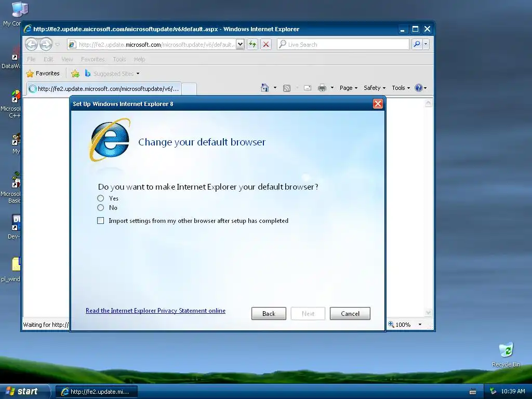The width and height of the screenshot is (532, 399).
Task: Click the 'Waiting for http://' status text
Action: tap(46, 325)
